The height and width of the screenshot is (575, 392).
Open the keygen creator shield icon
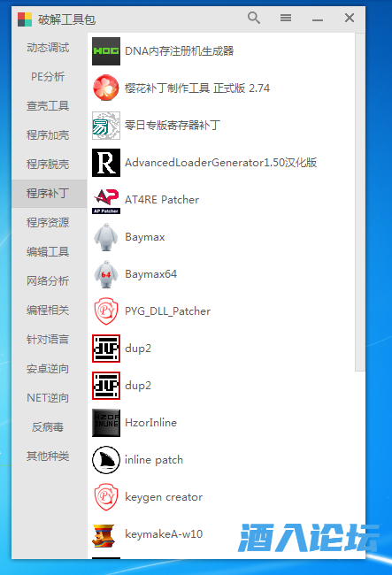(106, 497)
